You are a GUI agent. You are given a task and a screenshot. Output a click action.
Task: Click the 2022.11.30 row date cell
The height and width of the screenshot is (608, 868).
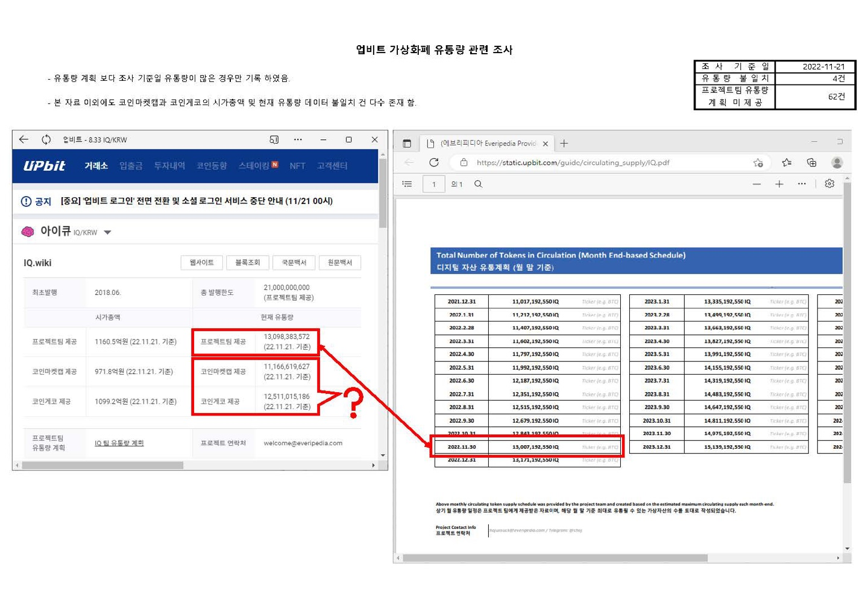462,447
